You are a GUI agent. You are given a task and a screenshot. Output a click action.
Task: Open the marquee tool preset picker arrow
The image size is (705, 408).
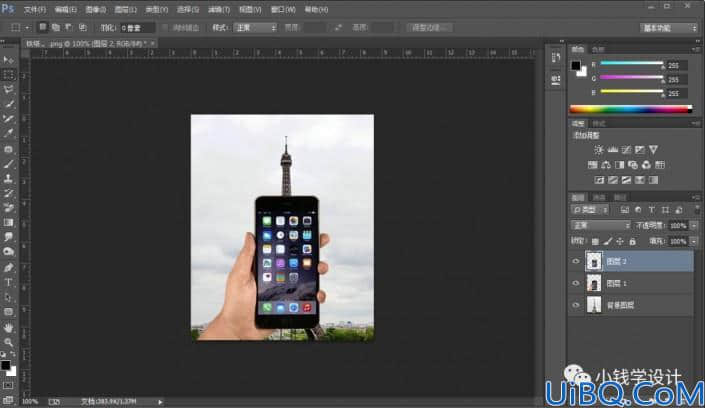(27, 27)
